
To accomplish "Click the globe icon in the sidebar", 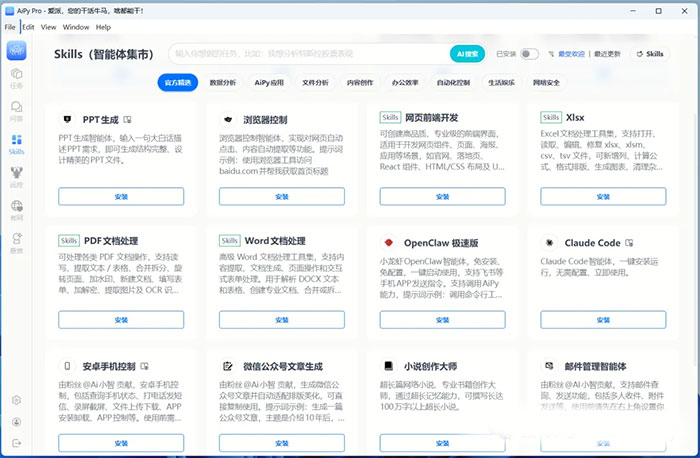I will coord(16,208).
